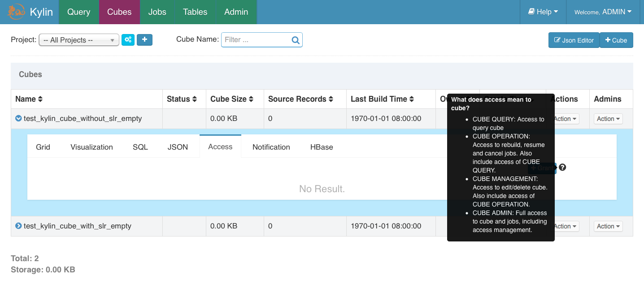
Task: Open Admins Action dropdown for first cube
Action: point(609,119)
